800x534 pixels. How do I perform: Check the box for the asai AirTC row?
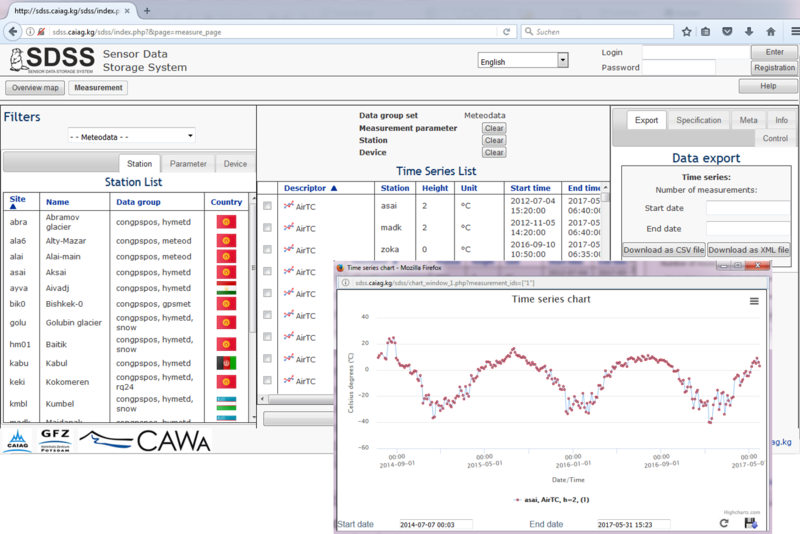pyautogui.click(x=267, y=206)
